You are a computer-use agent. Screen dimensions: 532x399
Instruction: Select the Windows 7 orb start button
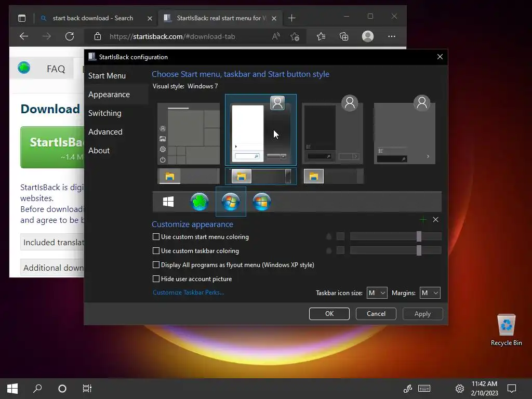[x=231, y=202]
